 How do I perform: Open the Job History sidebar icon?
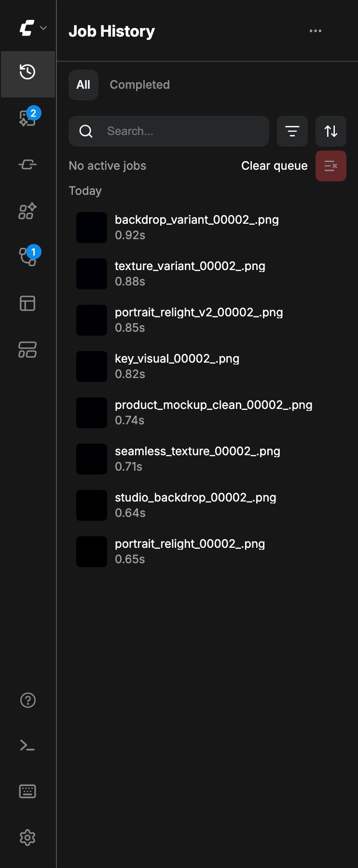coord(28,72)
